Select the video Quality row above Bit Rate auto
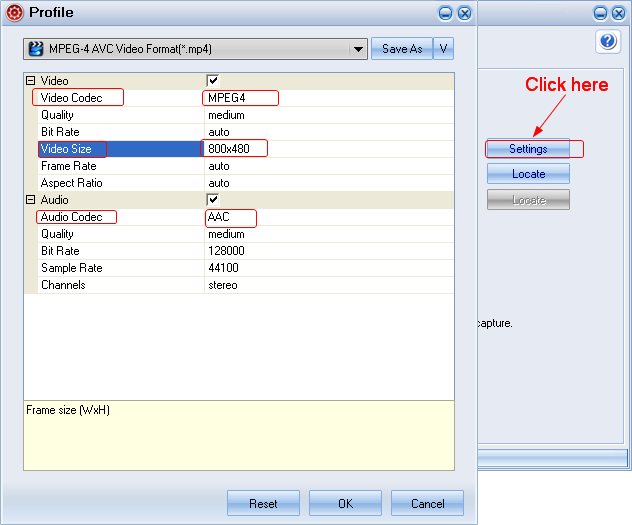This screenshot has height=525, width=632. pyautogui.click(x=246, y=115)
